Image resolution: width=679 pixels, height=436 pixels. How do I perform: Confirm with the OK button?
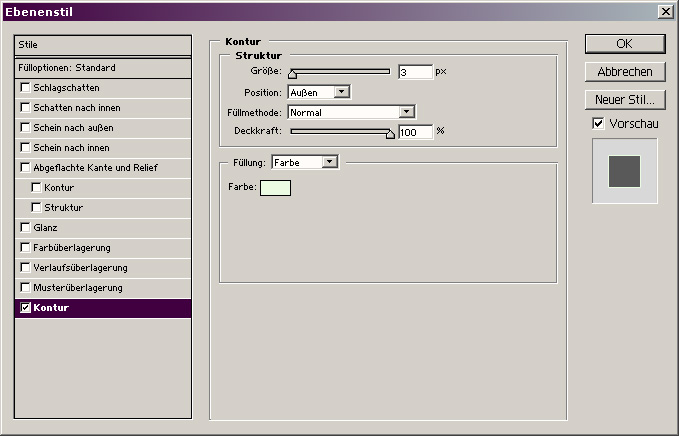625,44
